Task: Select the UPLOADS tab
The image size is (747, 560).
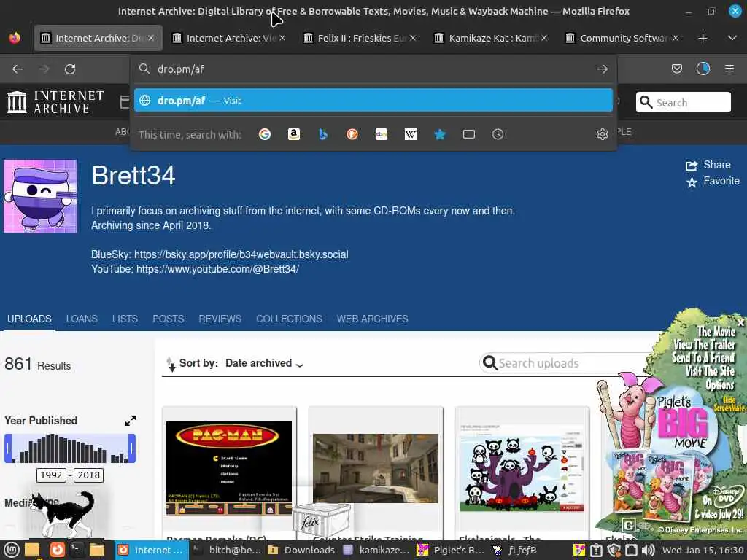Action: pos(29,319)
